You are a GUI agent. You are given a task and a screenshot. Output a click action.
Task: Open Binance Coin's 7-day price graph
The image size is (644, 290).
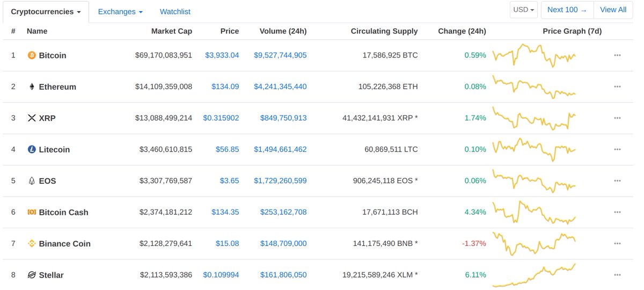pyautogui.click(x=535, y=243)
